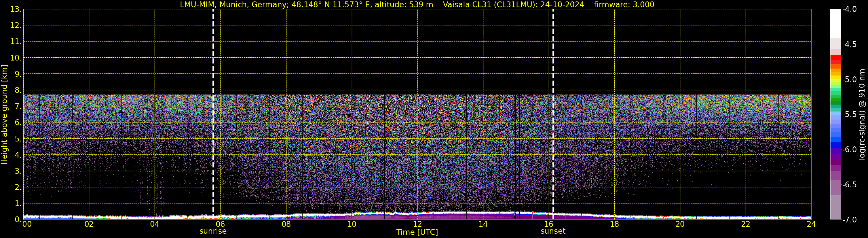Click the -5.0 colorbar tick label
The width and height of the screenshot is (868, 238).
pyautogui.click(x=849, y=80)
